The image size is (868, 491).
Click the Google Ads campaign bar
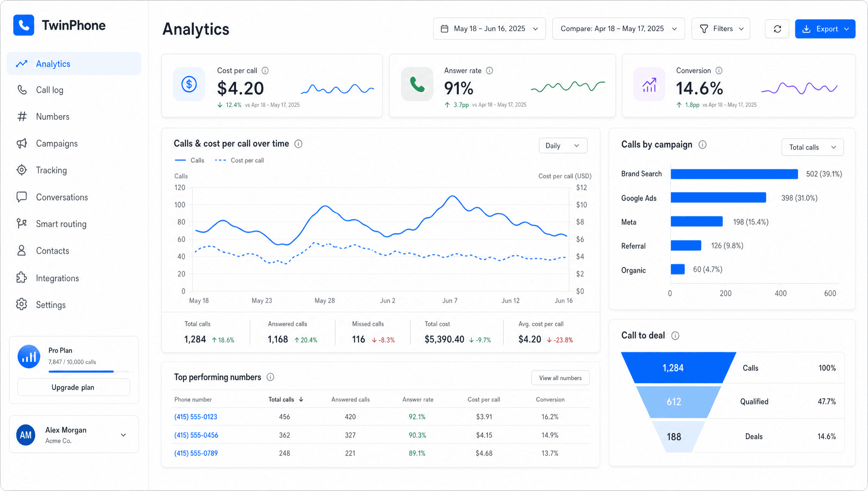pyautogui.click(x=718, y=198)
